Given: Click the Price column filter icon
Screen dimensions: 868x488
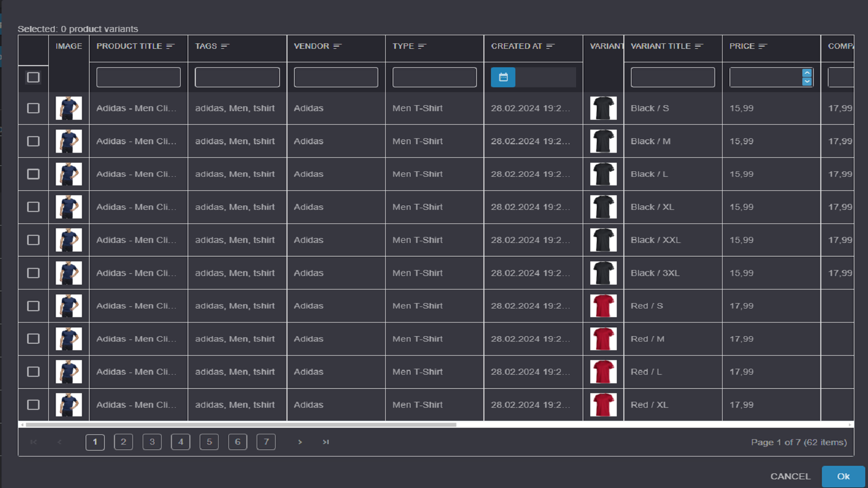Looking at the screenshot, I should click(763, 46).
